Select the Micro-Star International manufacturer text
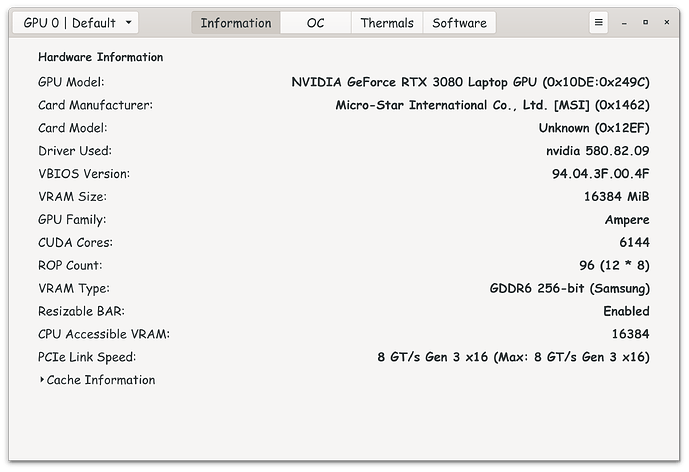Viewport: 689px width, 472px height. (x=492, y=105)
